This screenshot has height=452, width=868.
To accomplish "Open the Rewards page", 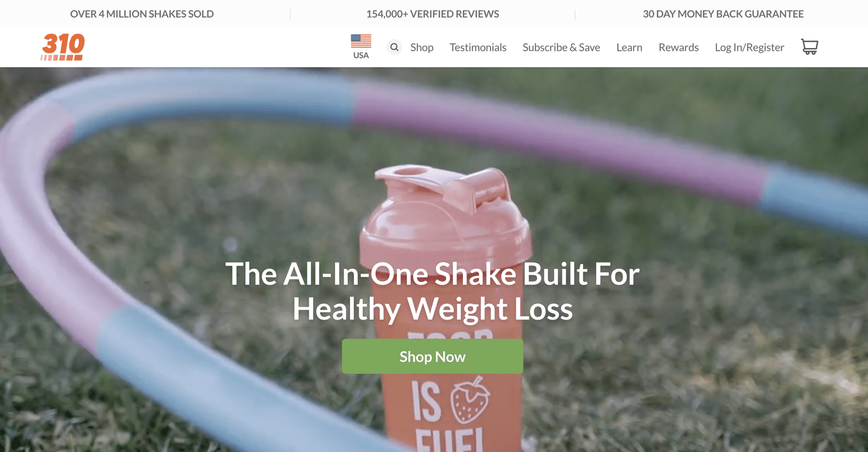I will 679,47.
